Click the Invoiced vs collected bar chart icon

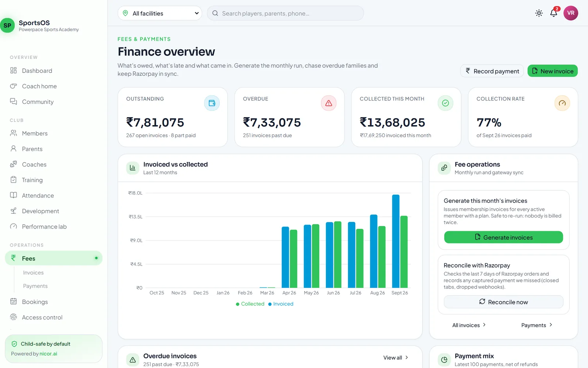pyautogui.click(x=133, y=168)
